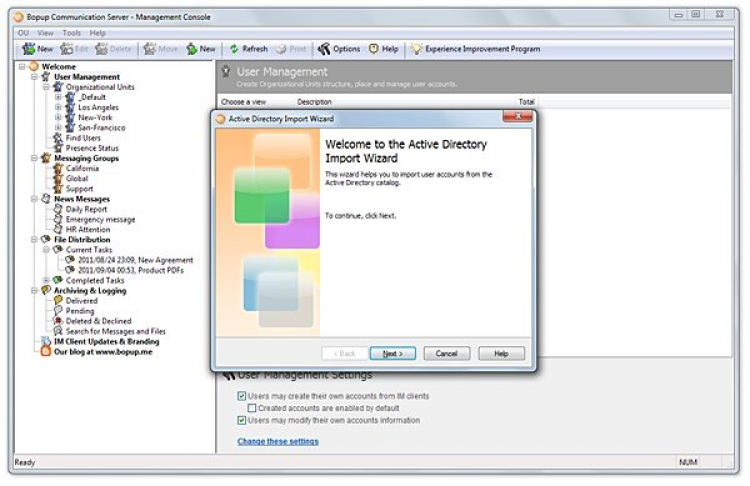Select the New-York unit
Image resolution: width=750 pixels, height=486 pixels.
[x=95, y=118]
